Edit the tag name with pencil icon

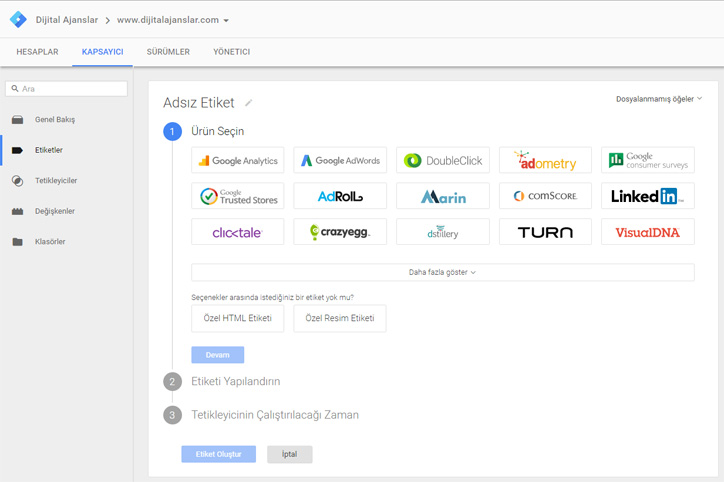[x=248, y=102]
